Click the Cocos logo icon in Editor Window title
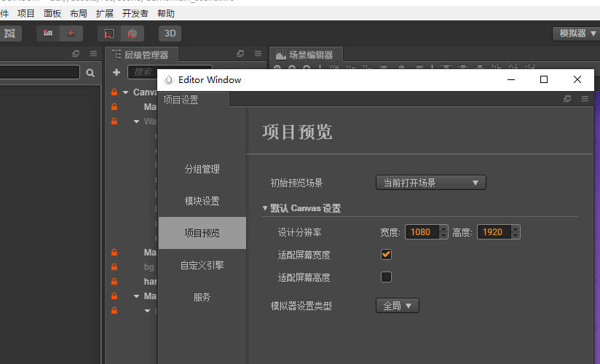Viewport: 600px width, 364px height. click(x=169, y=79)
